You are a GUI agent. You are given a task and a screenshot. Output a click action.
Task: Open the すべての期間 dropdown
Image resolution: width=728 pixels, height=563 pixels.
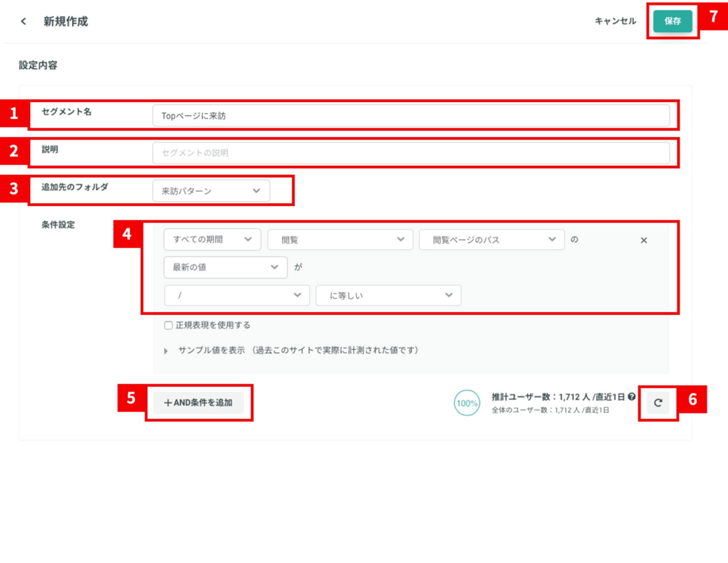pos(212,239)
